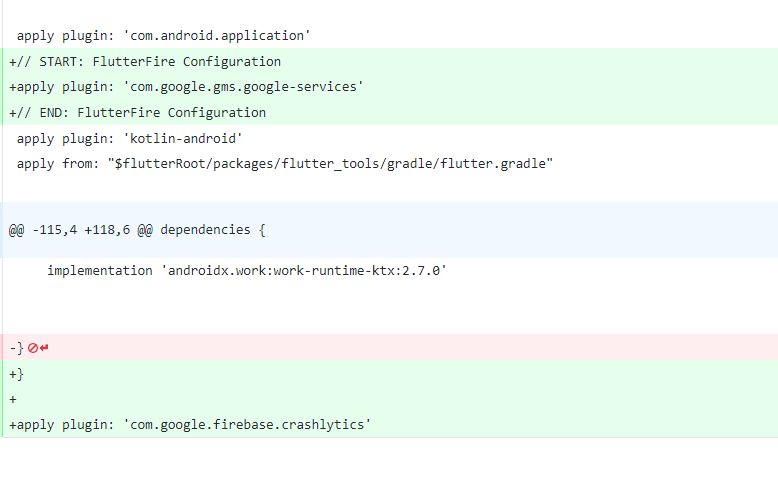Click the 'androidx.work:work-runtime-ktx:2.7.0' string
The height and width of the screenshot is (486, 778).
click(x=304, y=271)
